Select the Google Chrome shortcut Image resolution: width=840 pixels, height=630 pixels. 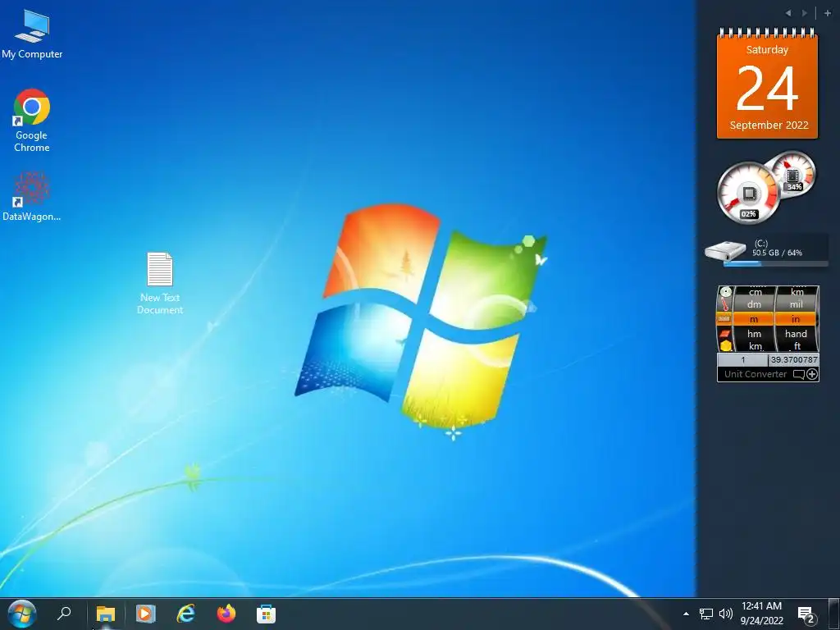[32, 121]
